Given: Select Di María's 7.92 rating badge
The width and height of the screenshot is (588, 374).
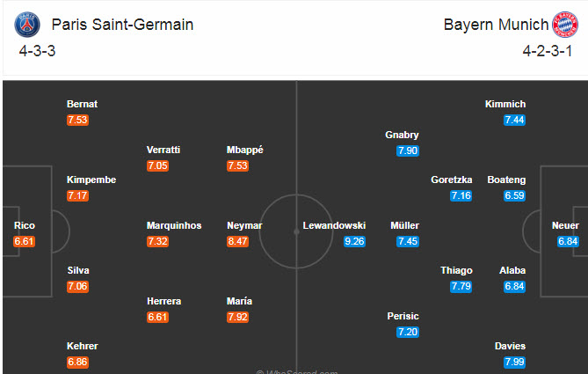Looking at the screenshot, I should [238, 317].
